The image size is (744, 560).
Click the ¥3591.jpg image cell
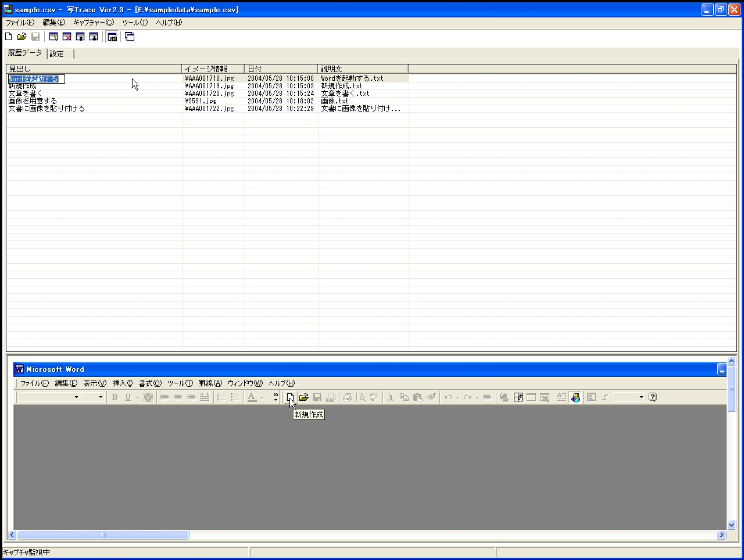pos(201,101)
